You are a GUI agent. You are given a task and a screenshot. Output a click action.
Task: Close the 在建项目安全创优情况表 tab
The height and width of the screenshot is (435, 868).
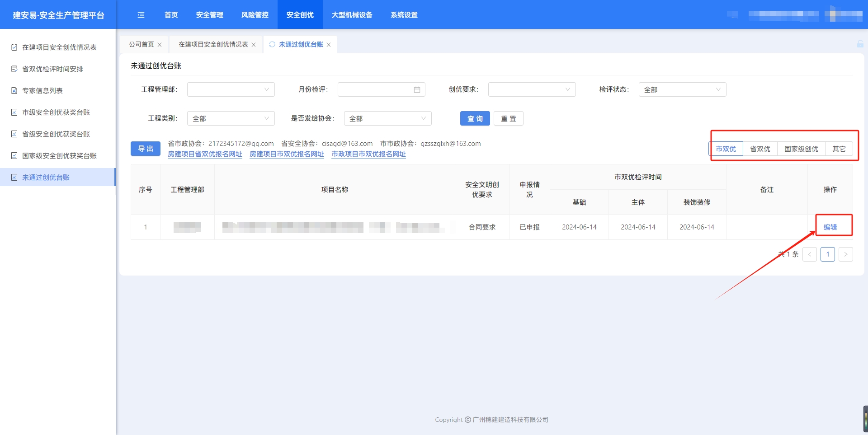(x=254, y=45)
